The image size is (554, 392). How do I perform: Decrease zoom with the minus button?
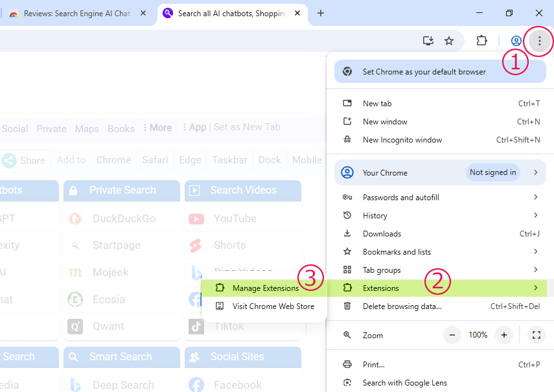[452, 335]
